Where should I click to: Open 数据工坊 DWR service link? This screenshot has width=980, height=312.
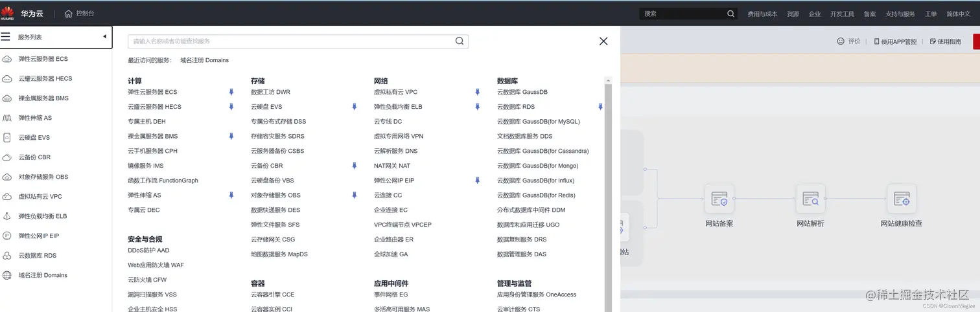[270, 92]
